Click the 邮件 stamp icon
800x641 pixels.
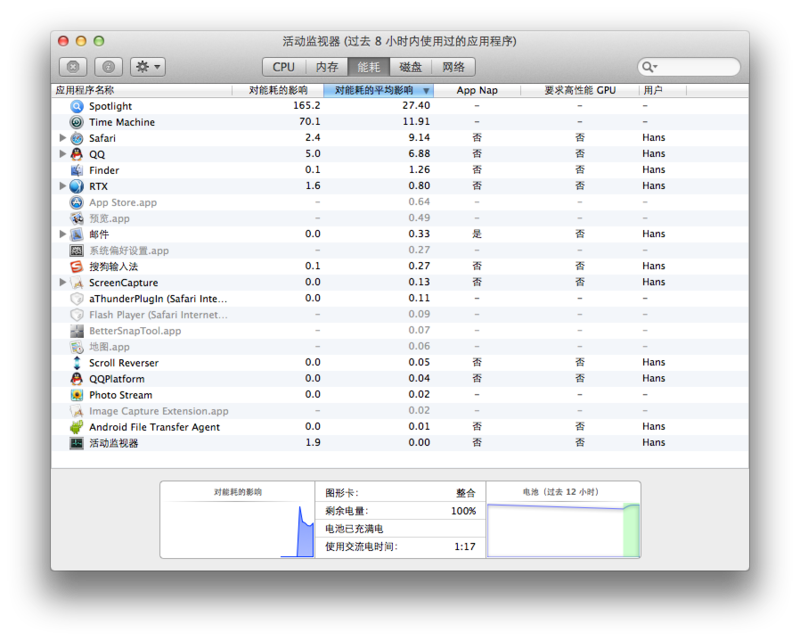(77, 234)
